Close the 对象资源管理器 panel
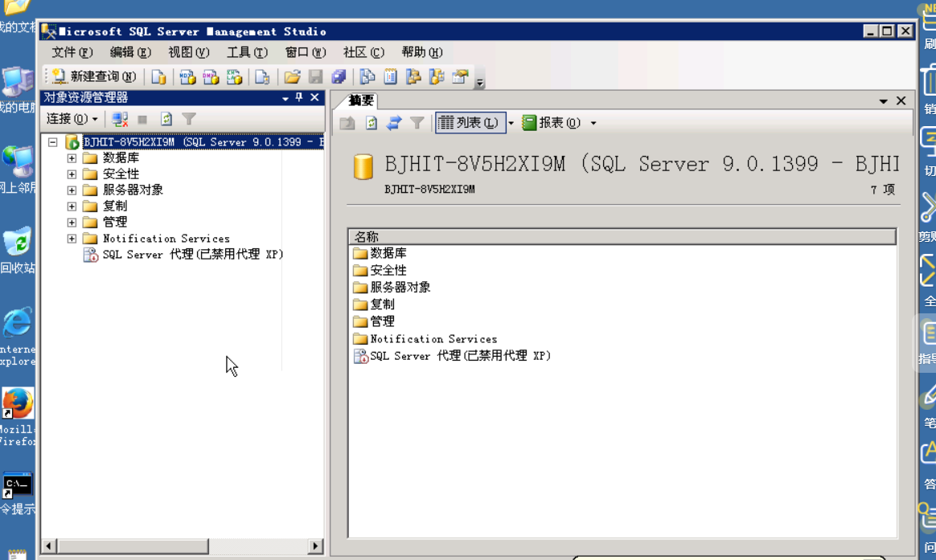This screenshot has width=936, height=560. pyautogui.click(x=314, y=97)
